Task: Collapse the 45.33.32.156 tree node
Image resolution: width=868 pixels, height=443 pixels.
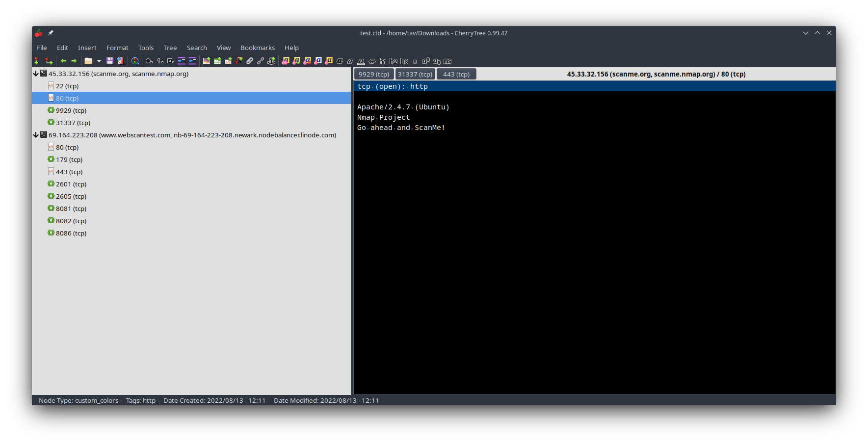Action: click(x=36, y=74)
